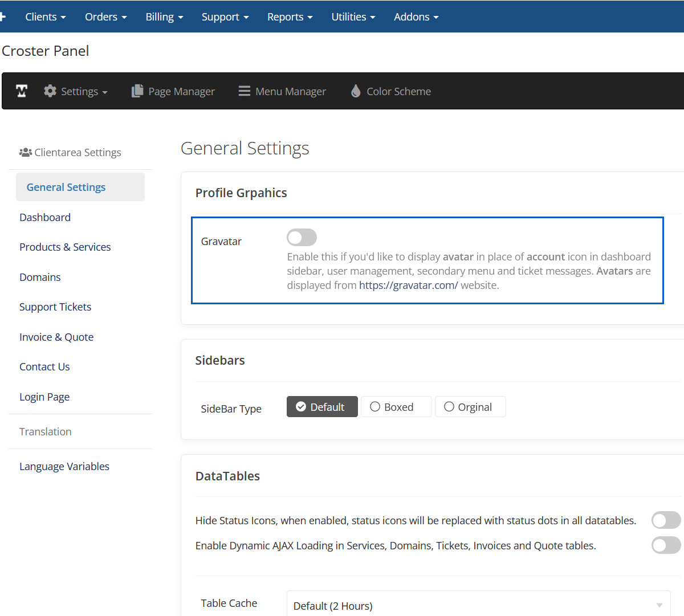Open Language Variables in the sidebar
The width and height of the screenshot is (684, 616).
click(x=64, y=466)
